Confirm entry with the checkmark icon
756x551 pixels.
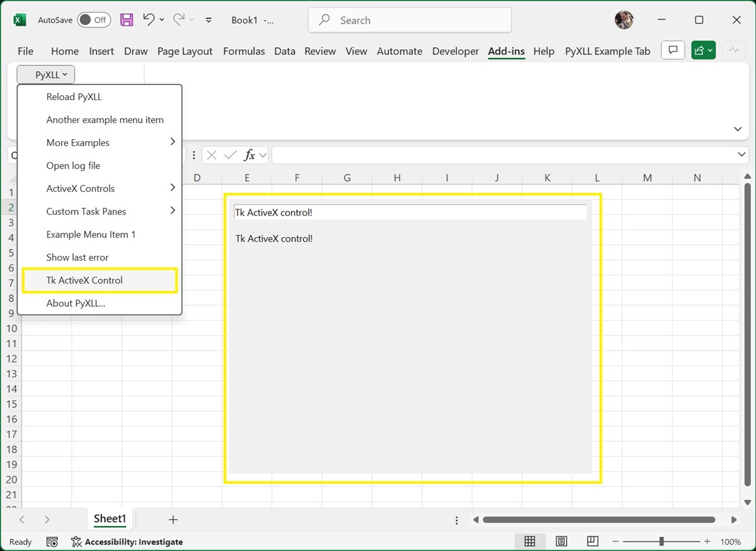[x=230, y=155]
